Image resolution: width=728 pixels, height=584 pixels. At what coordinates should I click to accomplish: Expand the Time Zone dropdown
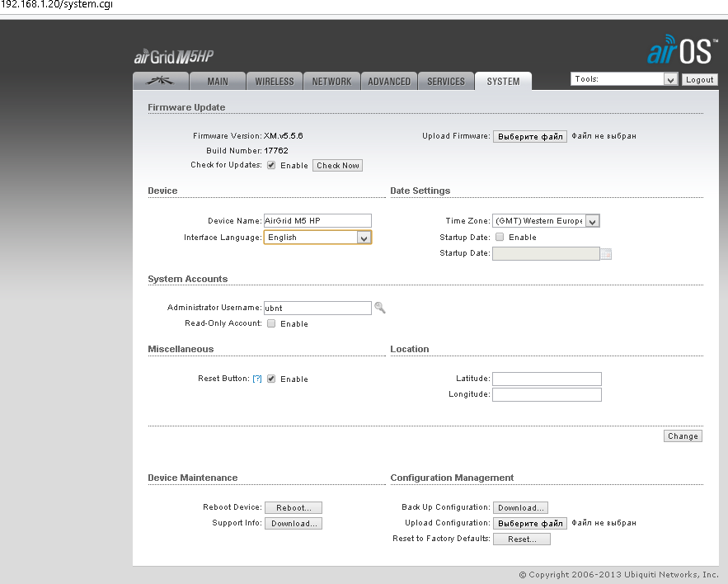546,221
